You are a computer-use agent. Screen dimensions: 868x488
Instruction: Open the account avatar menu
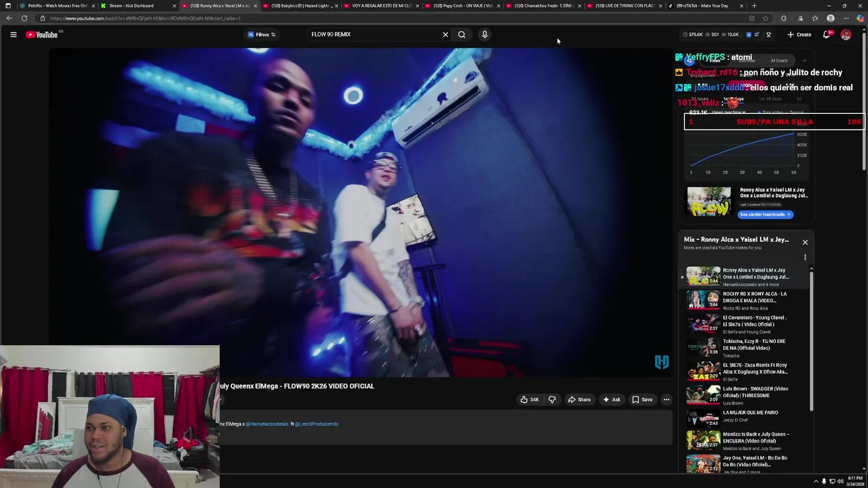click(846, 35)
